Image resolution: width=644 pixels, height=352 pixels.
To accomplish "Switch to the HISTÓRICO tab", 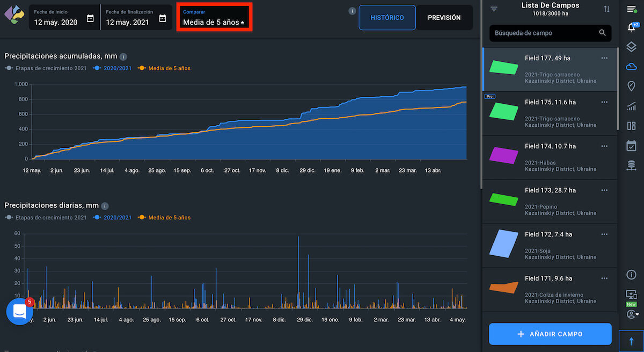I will coord(387,18).
